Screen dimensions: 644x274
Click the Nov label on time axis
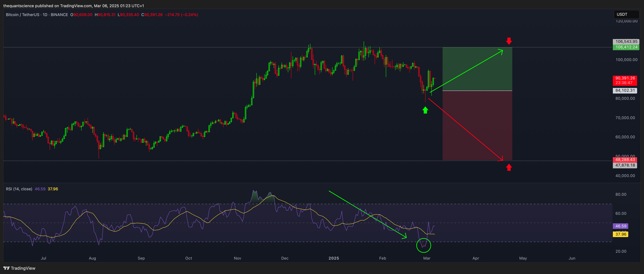click(x=238, y=258)
